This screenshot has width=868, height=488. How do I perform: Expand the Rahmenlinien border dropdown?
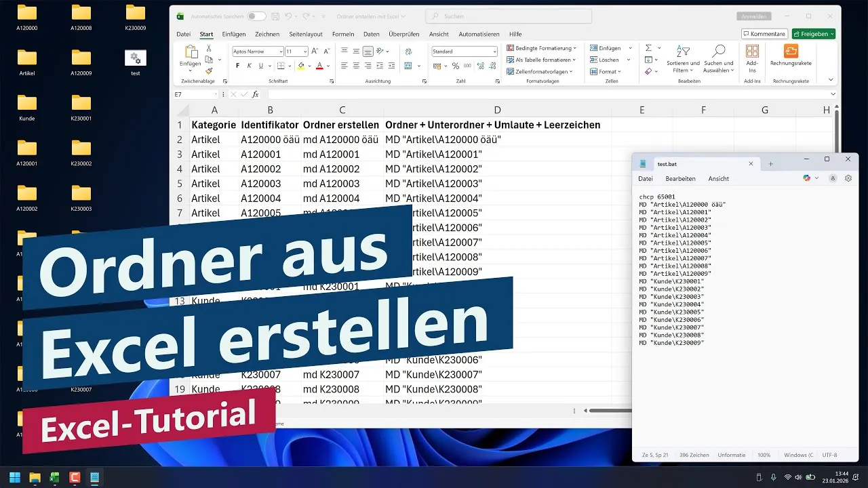290,65
